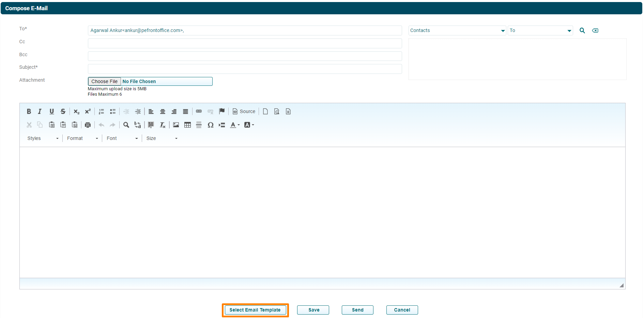Open the text color picker
Image resolution: width=644 pixels, height=318 pixels.
click(235, 125)
